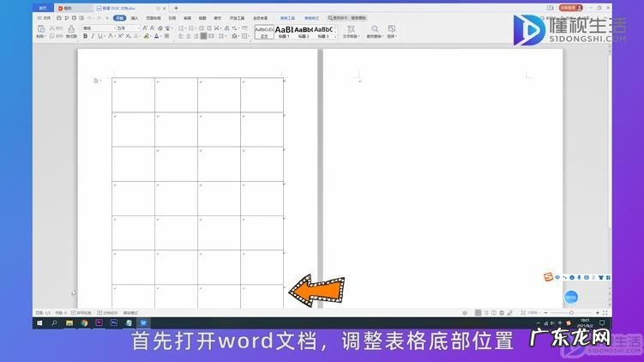
Task: Click the Clear formatting eraser icon
Action: click(160, 28)
